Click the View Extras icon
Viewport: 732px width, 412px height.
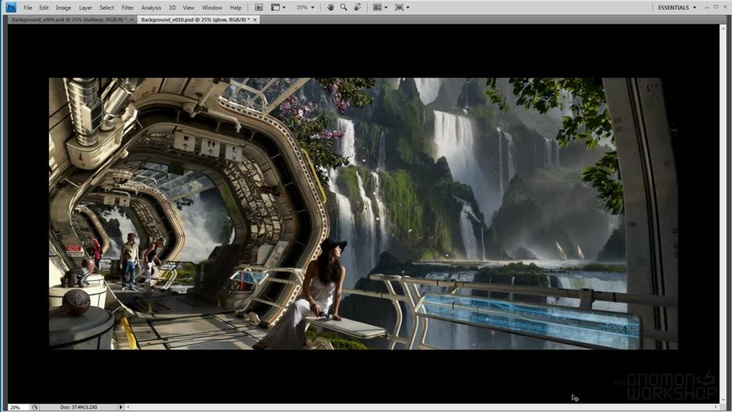point(277,7)
